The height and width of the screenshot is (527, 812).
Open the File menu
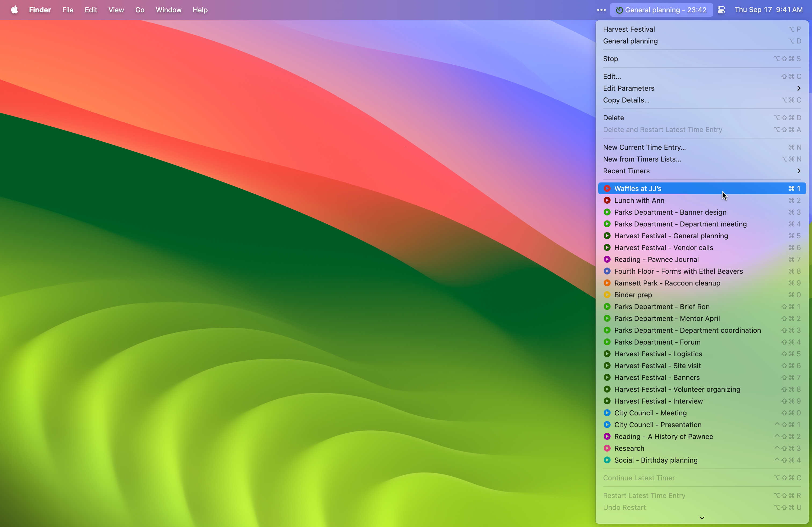pyautogui.click(x=68, y=10)
